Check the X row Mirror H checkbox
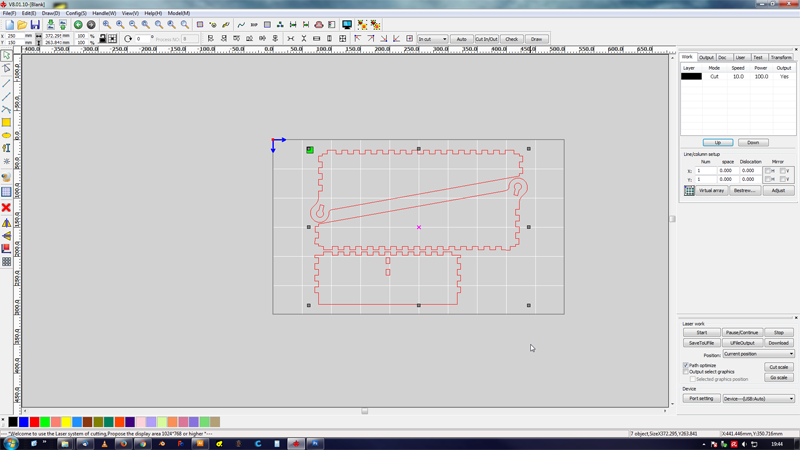 point(768,171)
